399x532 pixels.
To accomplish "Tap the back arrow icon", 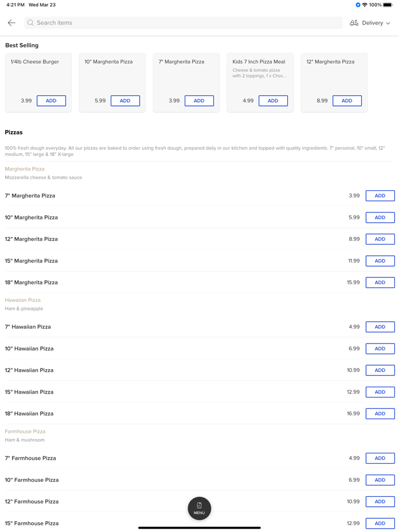I will click(11, 23).
